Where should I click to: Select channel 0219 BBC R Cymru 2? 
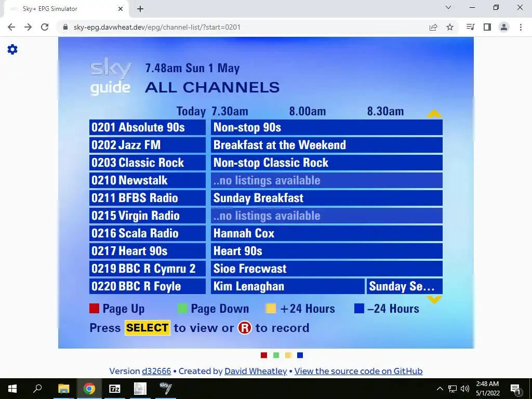pyautogui.click(x=148, y=269)
